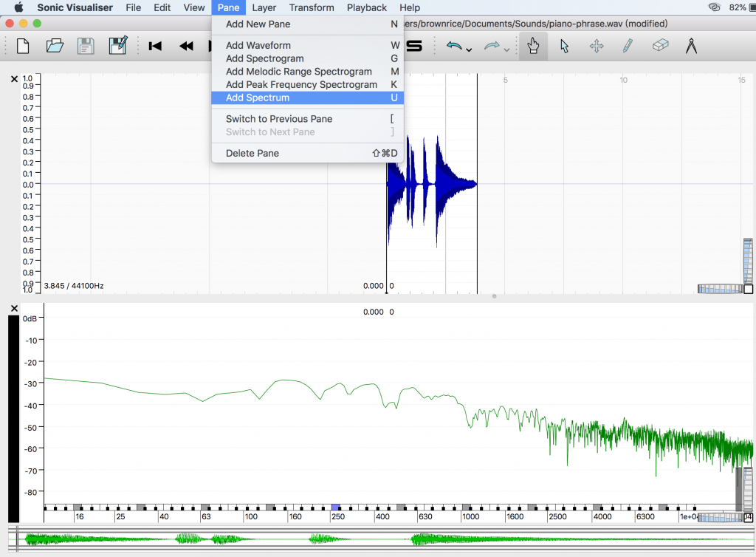Open the Edit menu
Image resolution: width=756 pixels, height=557 pixels.
pos(162,7)
